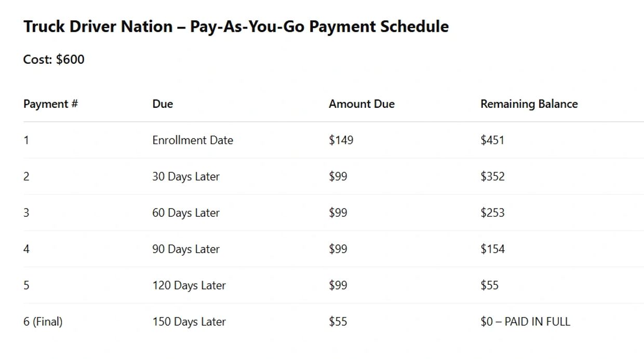Click the $55 final amount due cell

click(x=338, y=322)
